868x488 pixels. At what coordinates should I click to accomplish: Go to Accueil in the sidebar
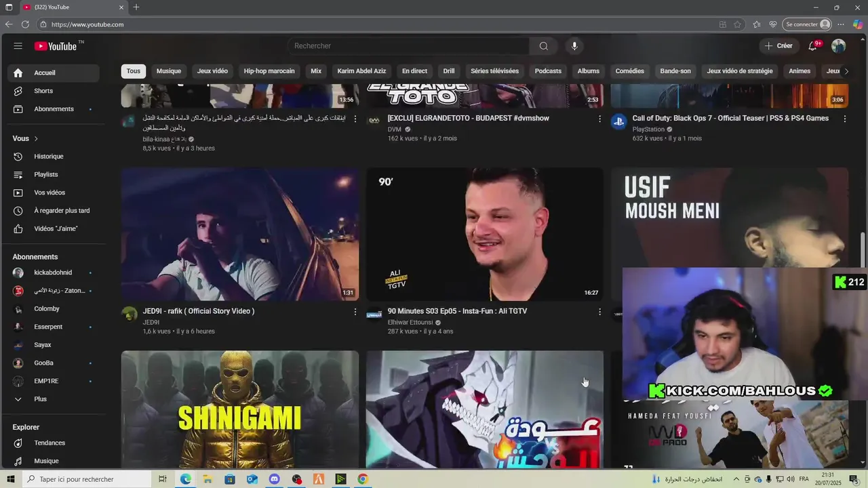54,73
